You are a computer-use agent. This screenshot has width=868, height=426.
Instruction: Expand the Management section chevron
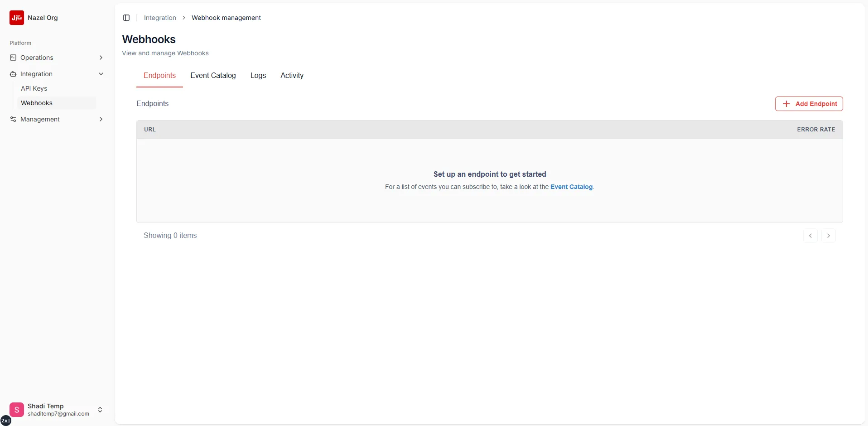pyautogui.click(x=101, y=119)
